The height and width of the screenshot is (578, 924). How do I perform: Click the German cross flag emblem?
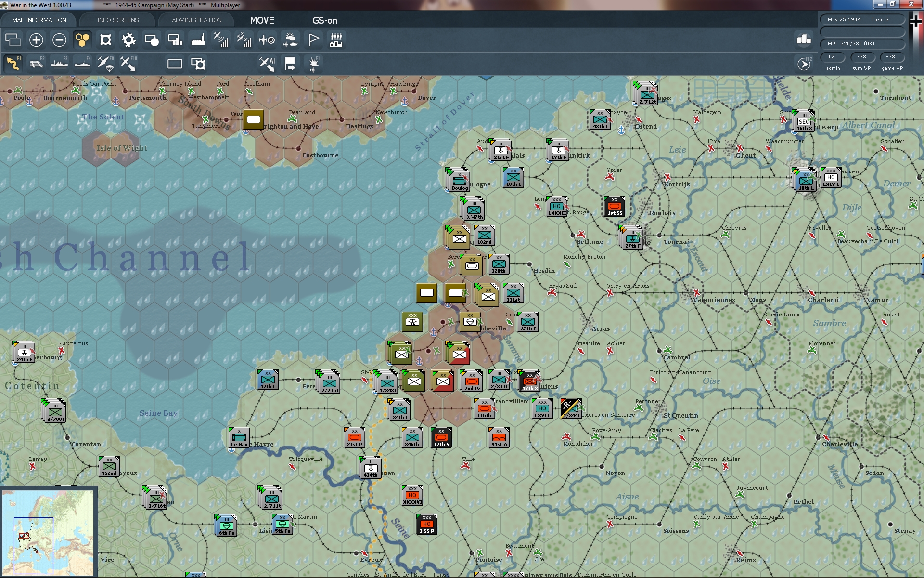point(916,21)
